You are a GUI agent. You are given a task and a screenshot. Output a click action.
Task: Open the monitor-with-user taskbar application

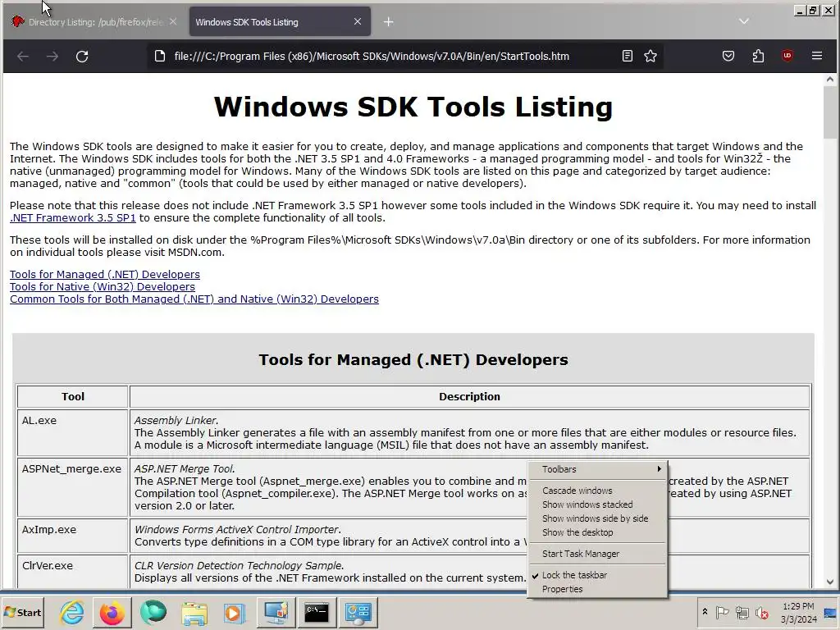click(x=276, y=612)
